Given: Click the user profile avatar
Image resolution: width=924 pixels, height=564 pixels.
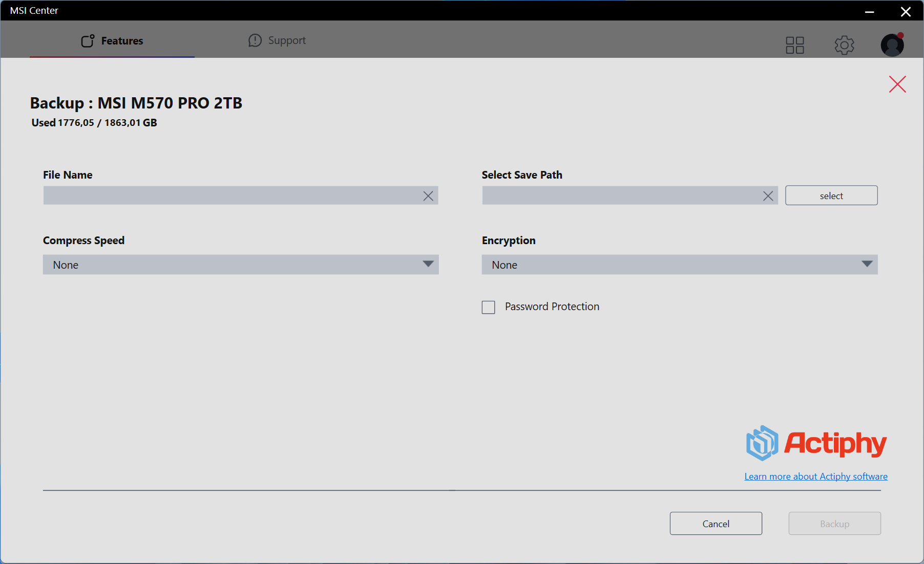Looking at the screenshot, I should (x=892, y=45).
